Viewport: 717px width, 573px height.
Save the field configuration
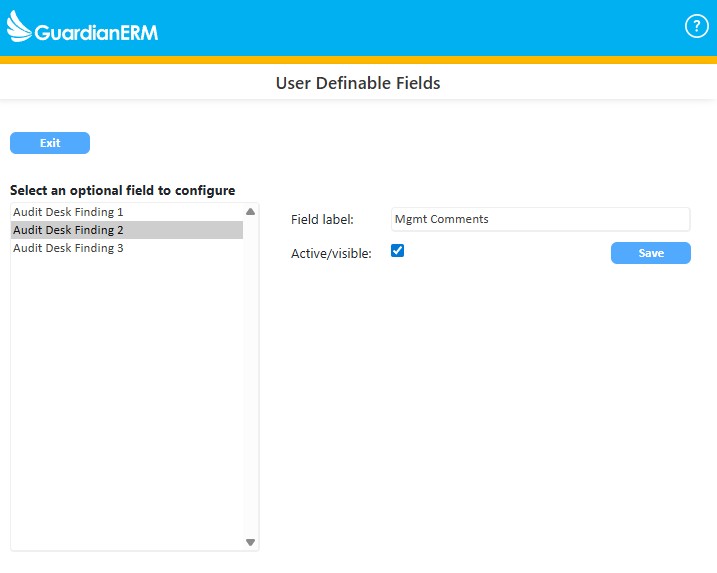[x=650, y=253]
